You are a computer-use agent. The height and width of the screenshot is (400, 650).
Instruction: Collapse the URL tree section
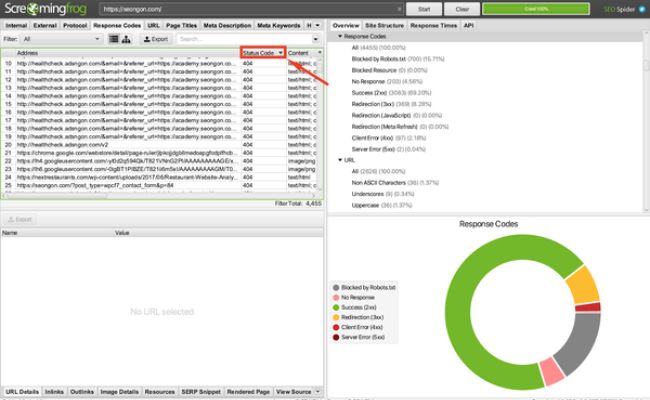point(340,159)
